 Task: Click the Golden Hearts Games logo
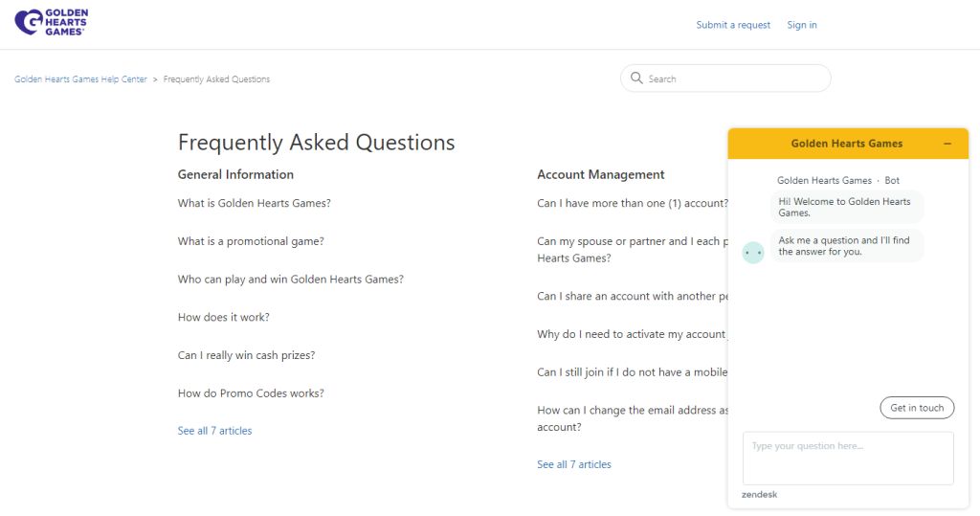(x=50, y=23)
